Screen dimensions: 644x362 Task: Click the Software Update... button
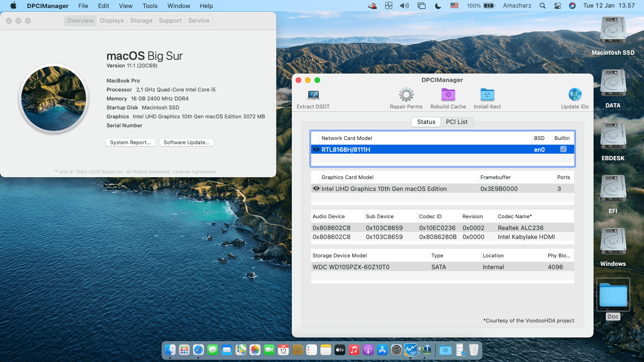[x=187, y=142]
